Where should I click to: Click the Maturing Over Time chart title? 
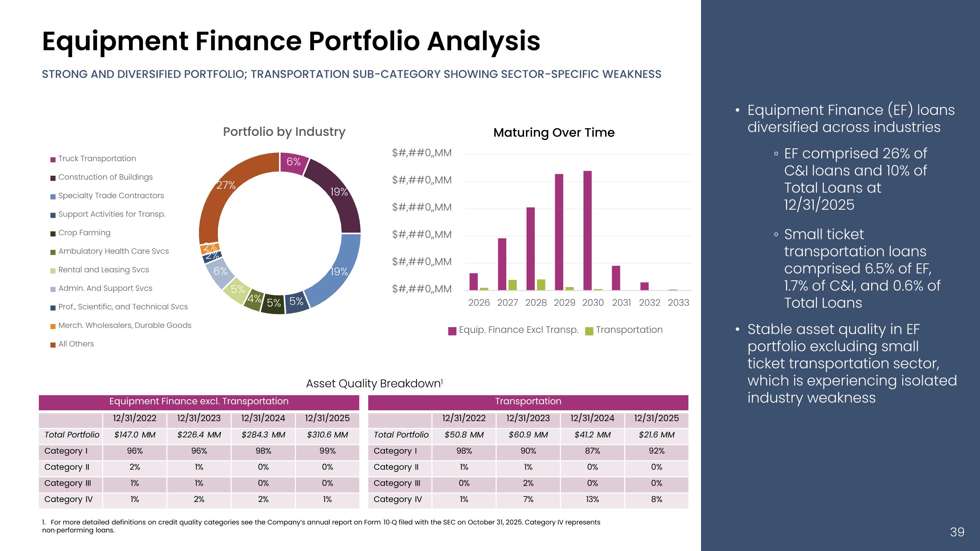553,132
